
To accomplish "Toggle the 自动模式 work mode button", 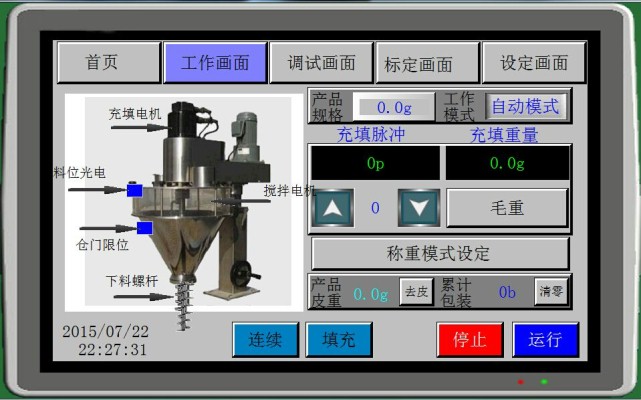I will (x=526, y=107).
